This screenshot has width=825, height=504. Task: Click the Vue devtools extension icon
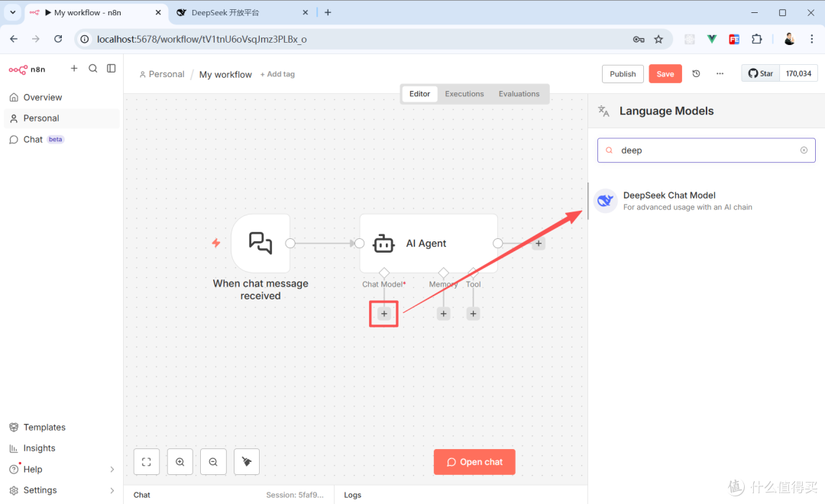(x=712, y=39)
